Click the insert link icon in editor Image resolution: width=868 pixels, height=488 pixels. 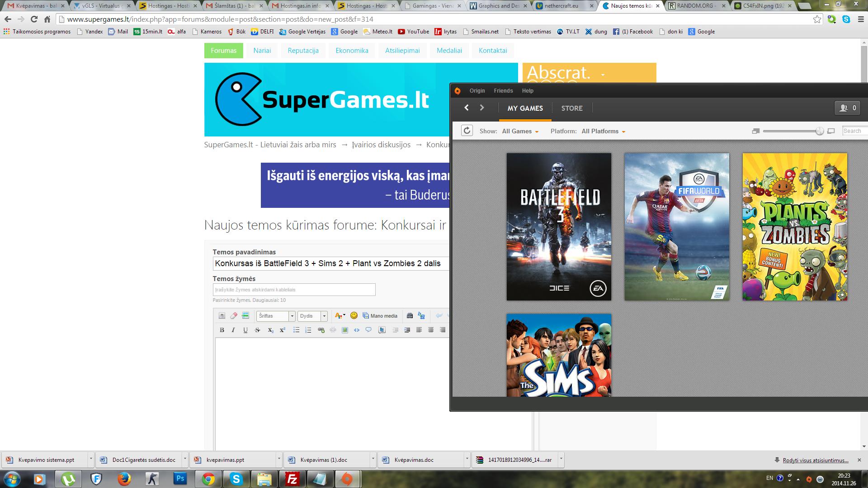(321, 330)
